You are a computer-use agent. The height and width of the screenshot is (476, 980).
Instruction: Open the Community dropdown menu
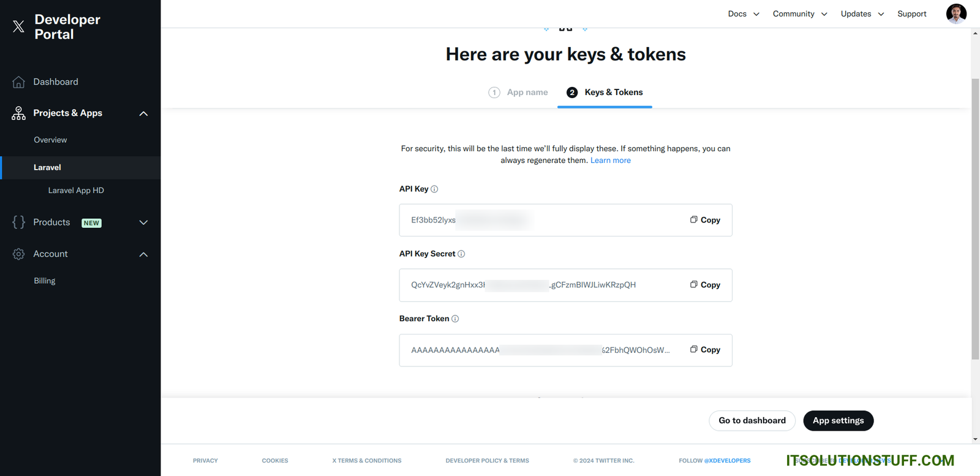(x=799, y=14)
